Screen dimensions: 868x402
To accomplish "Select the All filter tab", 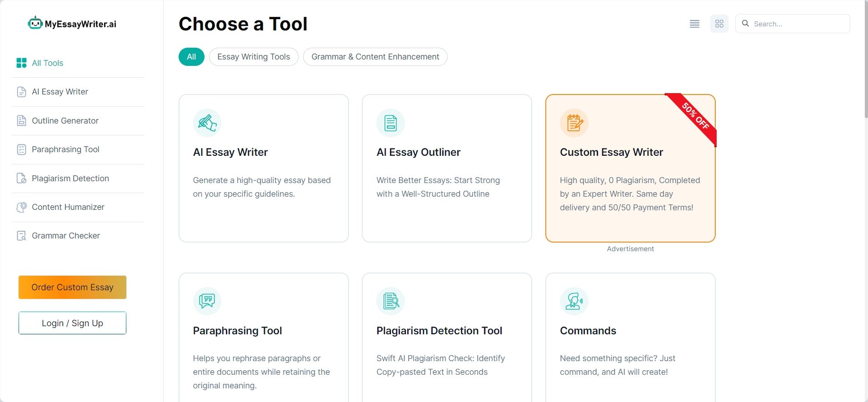I will [191, 57].
